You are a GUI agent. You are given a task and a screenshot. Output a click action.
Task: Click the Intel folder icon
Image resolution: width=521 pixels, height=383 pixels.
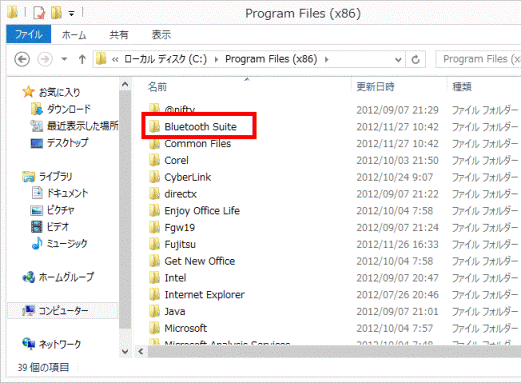pos(154,278)
